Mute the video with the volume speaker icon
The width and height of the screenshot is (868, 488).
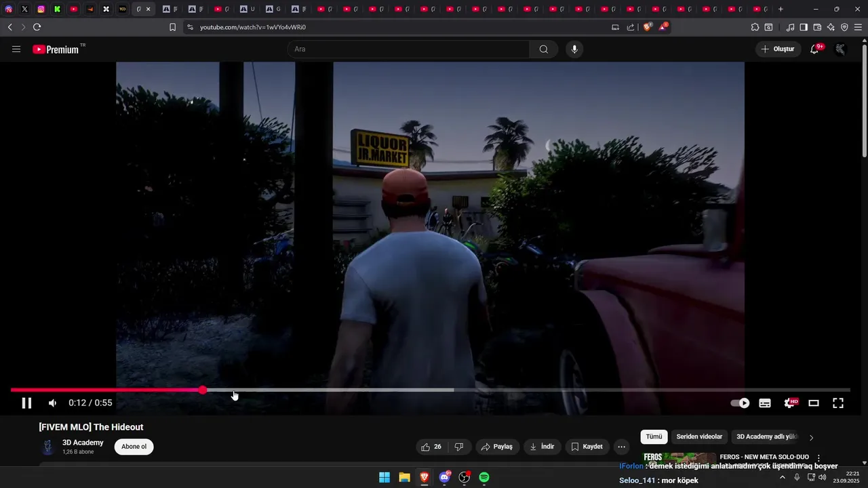52,403
